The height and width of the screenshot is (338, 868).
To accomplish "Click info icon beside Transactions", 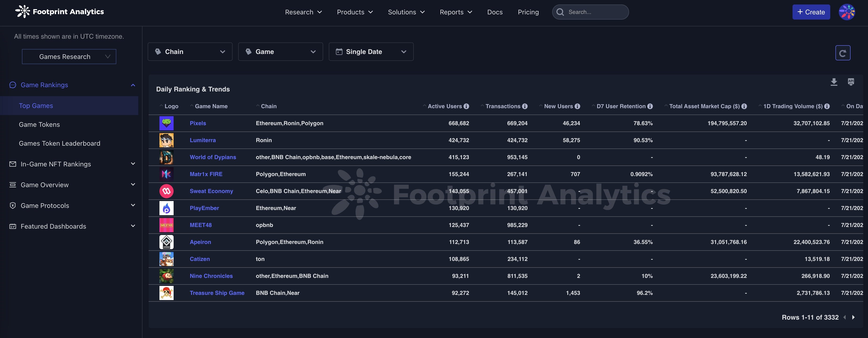I will point(525,106).
